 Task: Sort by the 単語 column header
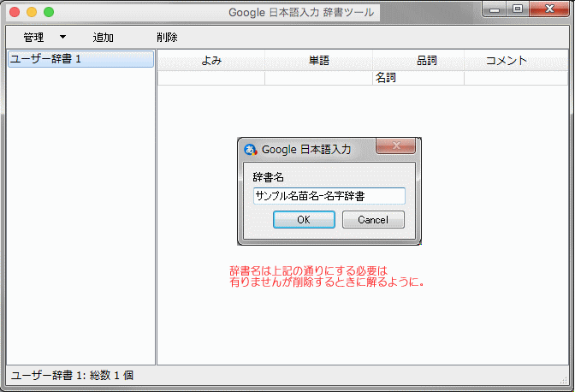coord(318,60)
